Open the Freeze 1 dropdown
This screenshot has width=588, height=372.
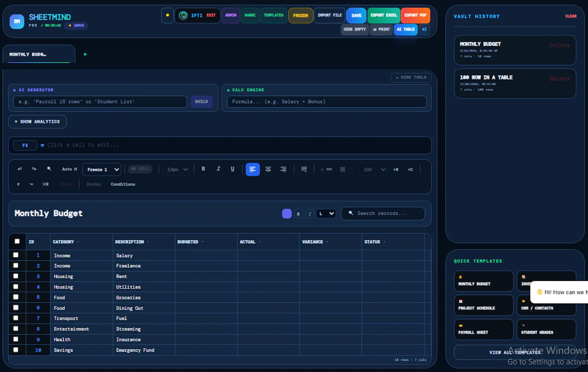click(102, 169)
